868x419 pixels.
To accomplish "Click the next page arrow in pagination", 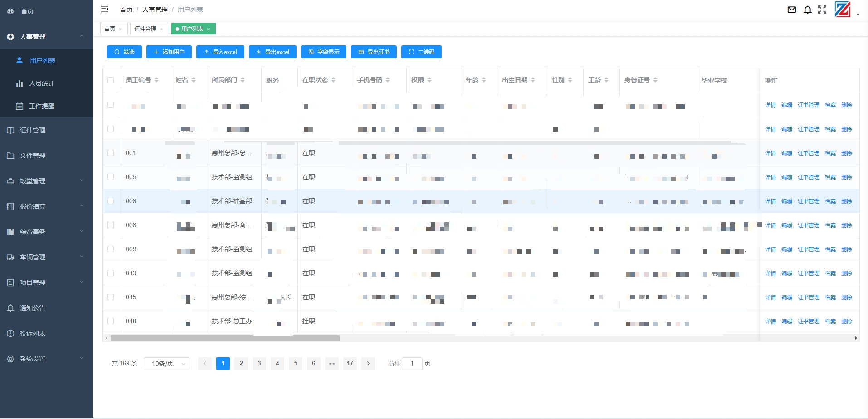I will click(368, 364).
